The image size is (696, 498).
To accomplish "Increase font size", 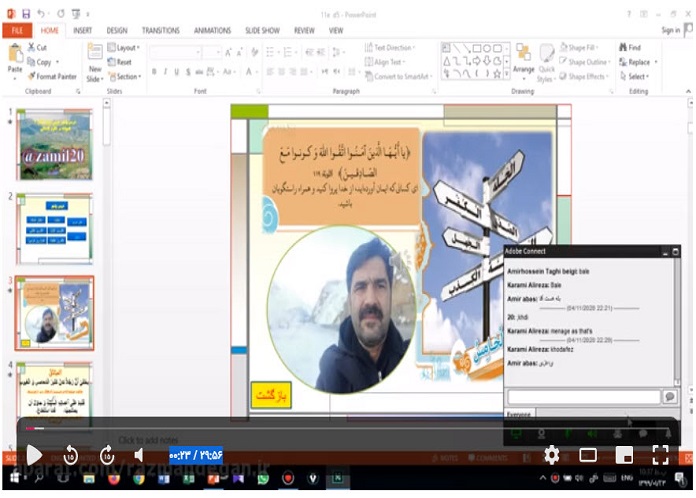I will coord(228,52).
